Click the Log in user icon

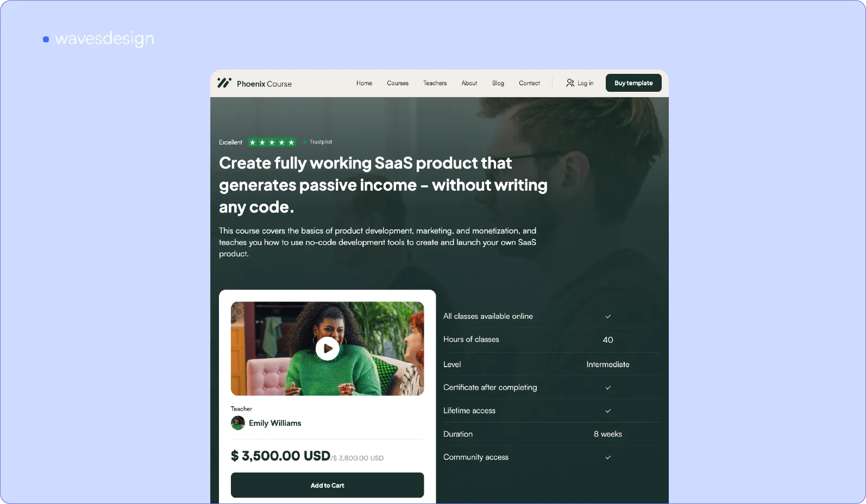coord(570,83)
